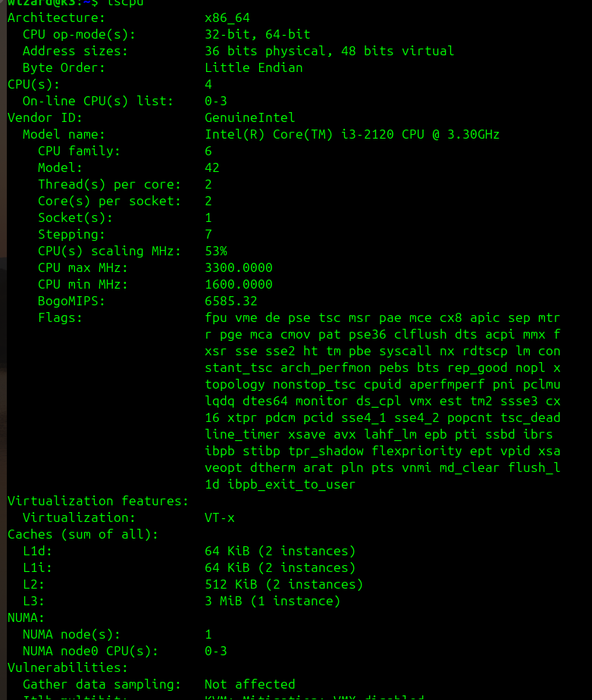Viewport: 592px width, 700px height.
Task: Click the 'Model name:' label
Action: (x=64, y=135)
